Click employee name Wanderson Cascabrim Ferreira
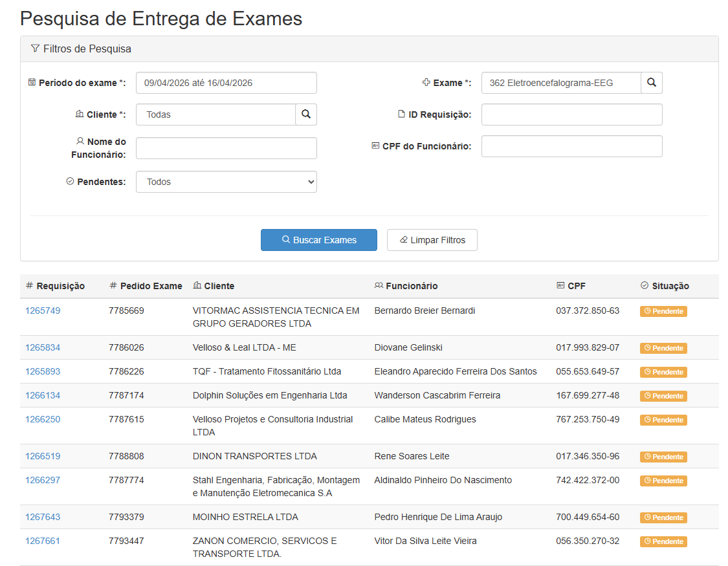The image size is (728, 566). [x=437, y=395]
